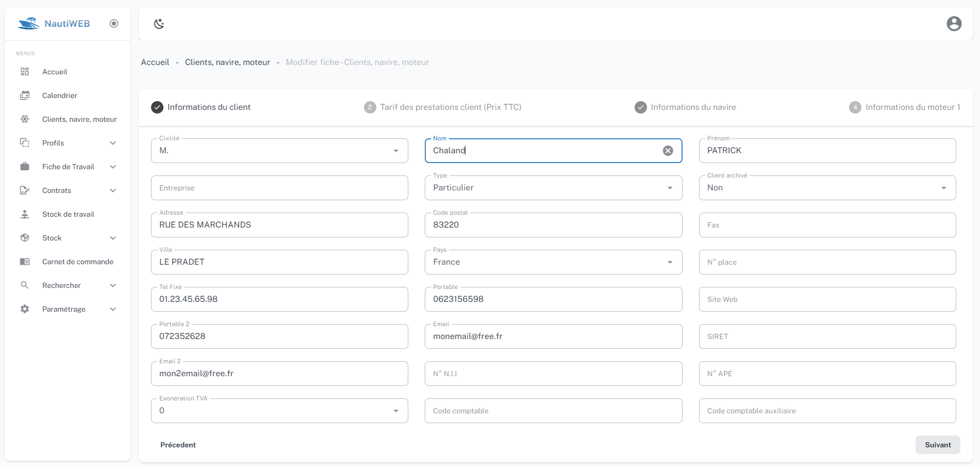
Task: Click the Carnet de commande book icon
Action: coord(25,262)
